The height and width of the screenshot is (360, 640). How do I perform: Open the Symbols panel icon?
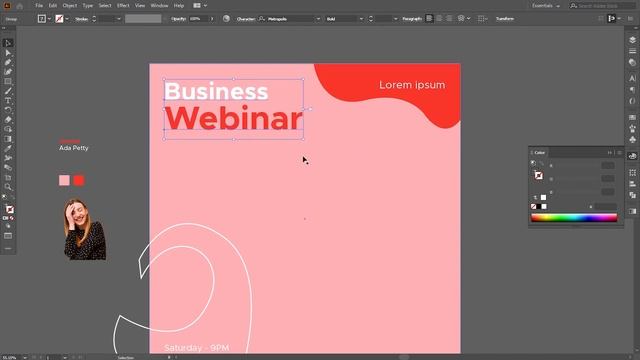click(632, 140)
